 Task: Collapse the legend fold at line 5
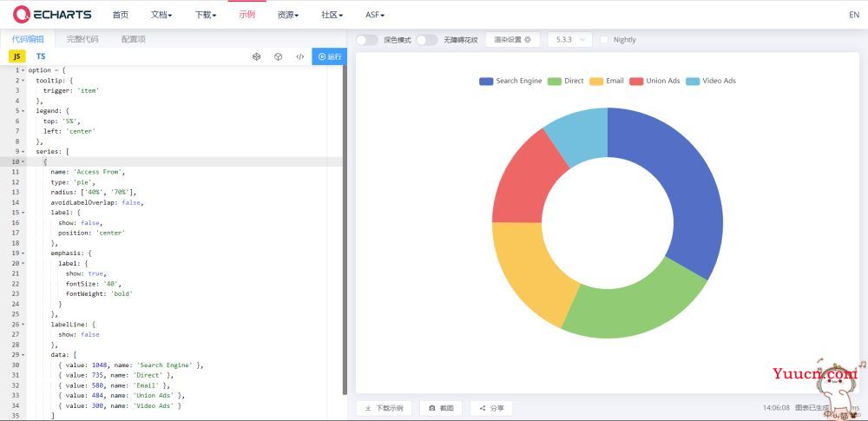[23, 111]
